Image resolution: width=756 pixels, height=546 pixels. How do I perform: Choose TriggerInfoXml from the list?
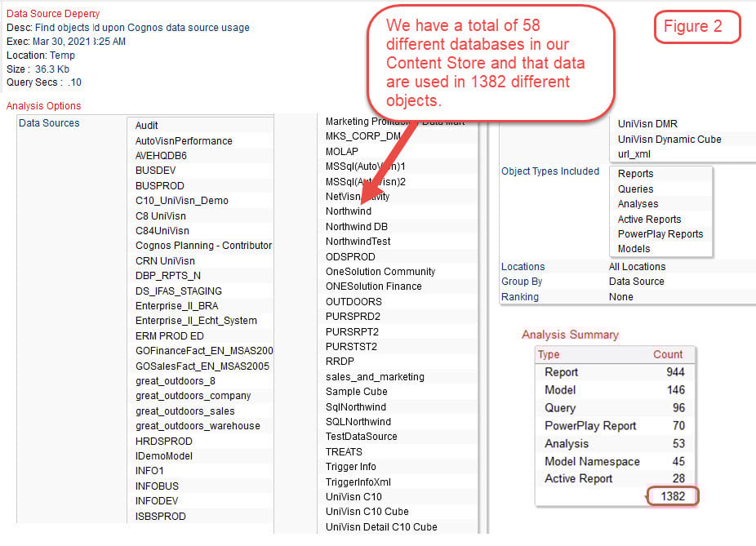coord(358,482)
